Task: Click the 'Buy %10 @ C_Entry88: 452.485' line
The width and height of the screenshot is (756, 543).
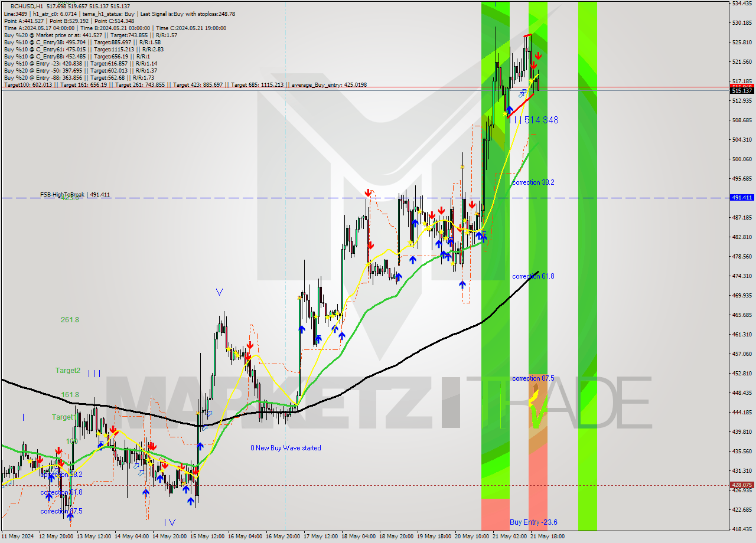Action: [x=78, y=56]
